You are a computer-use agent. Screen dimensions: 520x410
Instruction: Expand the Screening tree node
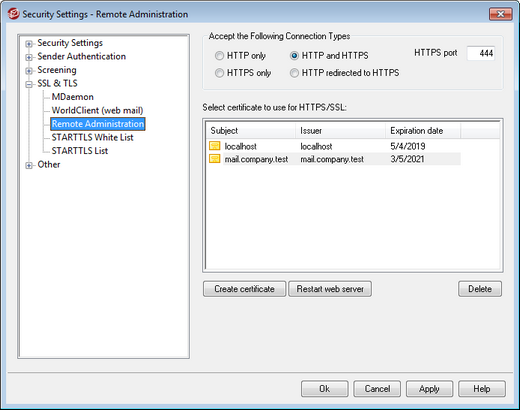pos(29,71)
